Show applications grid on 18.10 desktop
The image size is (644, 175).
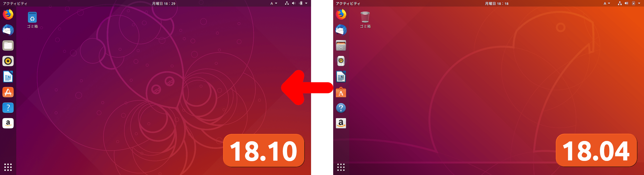(8, 167)
